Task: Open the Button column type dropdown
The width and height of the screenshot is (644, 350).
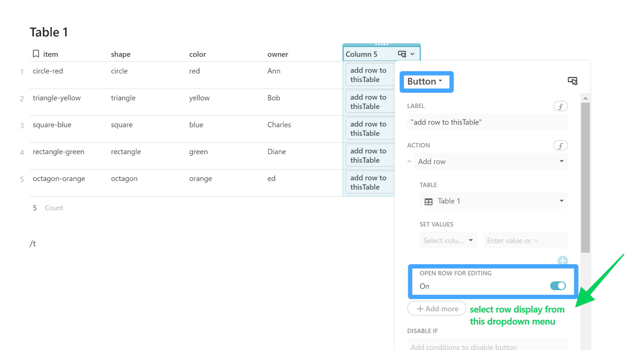Action: [425, 82]
